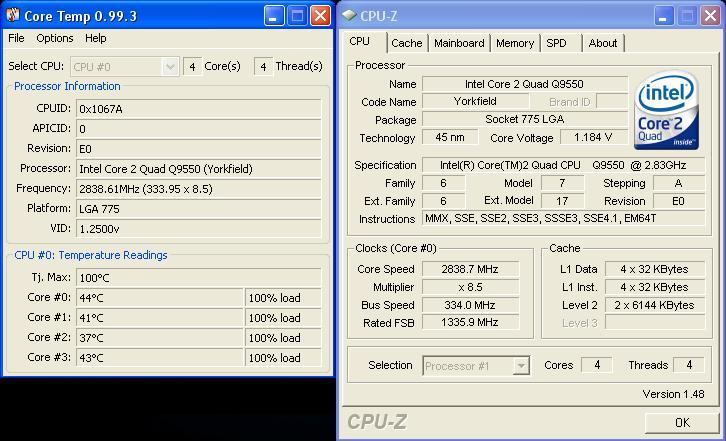Image resolution: width=726 pixels, height=441 pixels.
Task: Click the L1 Inst. cache value
Action: tap(655, 287)
